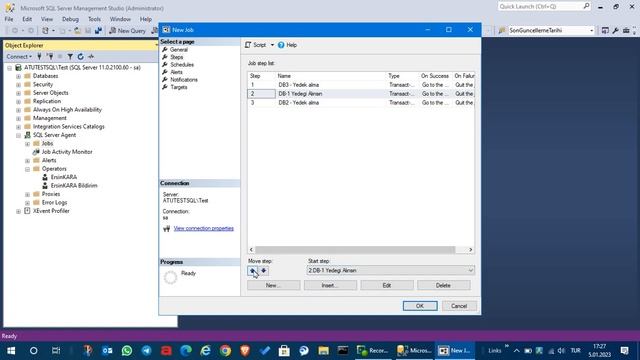Screen dimensions: 640x360
Task: Open the Debug menu
Action: [70, 19]
